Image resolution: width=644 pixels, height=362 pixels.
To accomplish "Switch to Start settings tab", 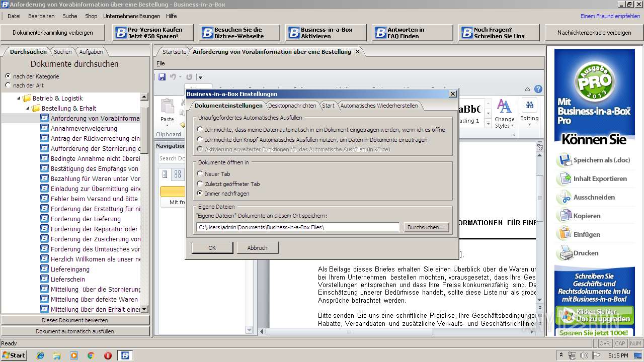I will tap(328, 106).
